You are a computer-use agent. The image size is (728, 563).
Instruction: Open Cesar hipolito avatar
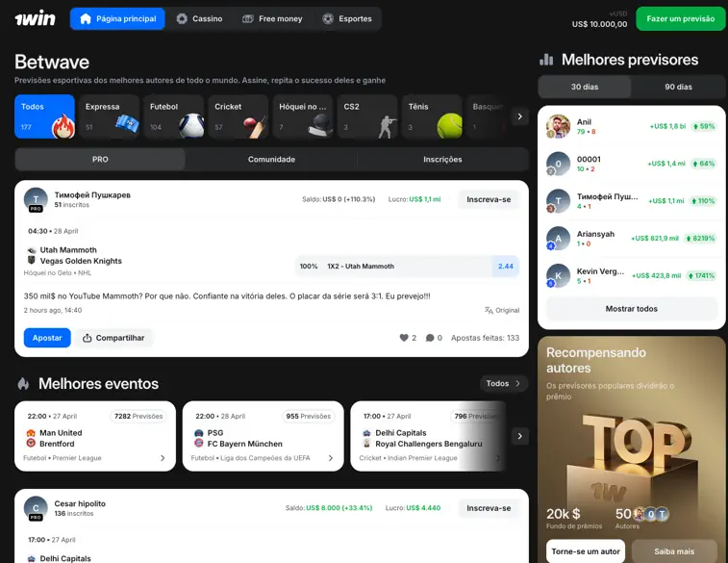36,508
